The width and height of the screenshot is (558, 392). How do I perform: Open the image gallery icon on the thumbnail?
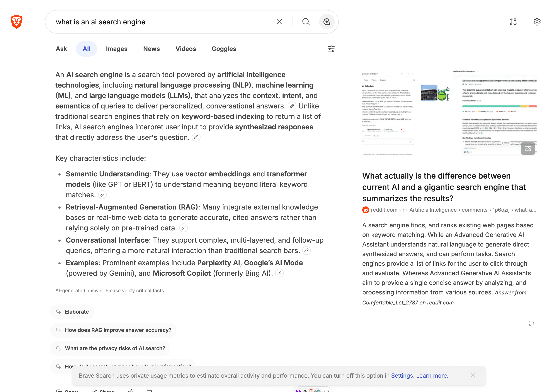tap(528, 149)
